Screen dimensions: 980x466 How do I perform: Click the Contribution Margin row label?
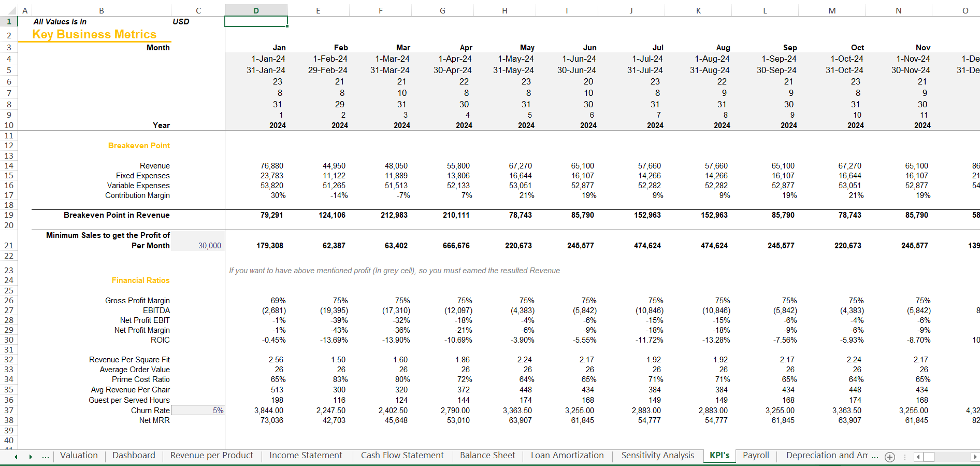pos(137,195)
